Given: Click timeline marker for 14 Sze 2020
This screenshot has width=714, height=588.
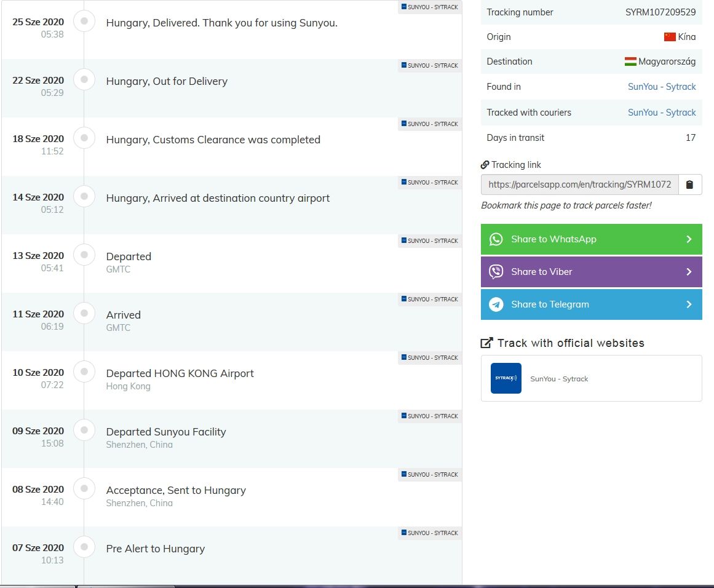Looking at the screenshot, I should click(x=84, y=196).
